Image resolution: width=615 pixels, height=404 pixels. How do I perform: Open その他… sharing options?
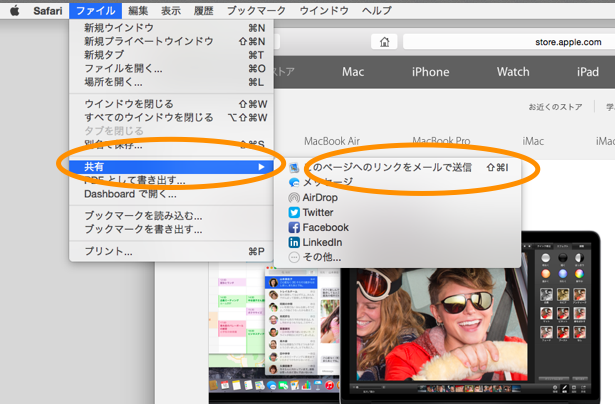pos(398,257)
